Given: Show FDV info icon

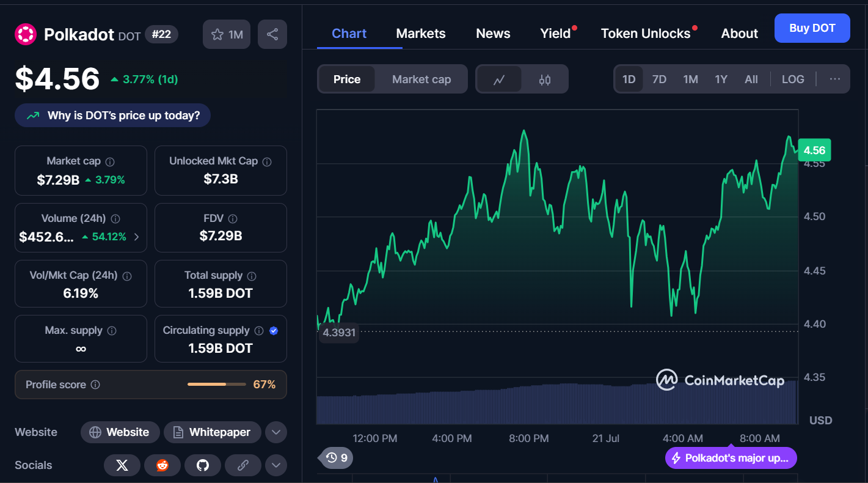Looking at the screenshot, I should coord(233,219).
